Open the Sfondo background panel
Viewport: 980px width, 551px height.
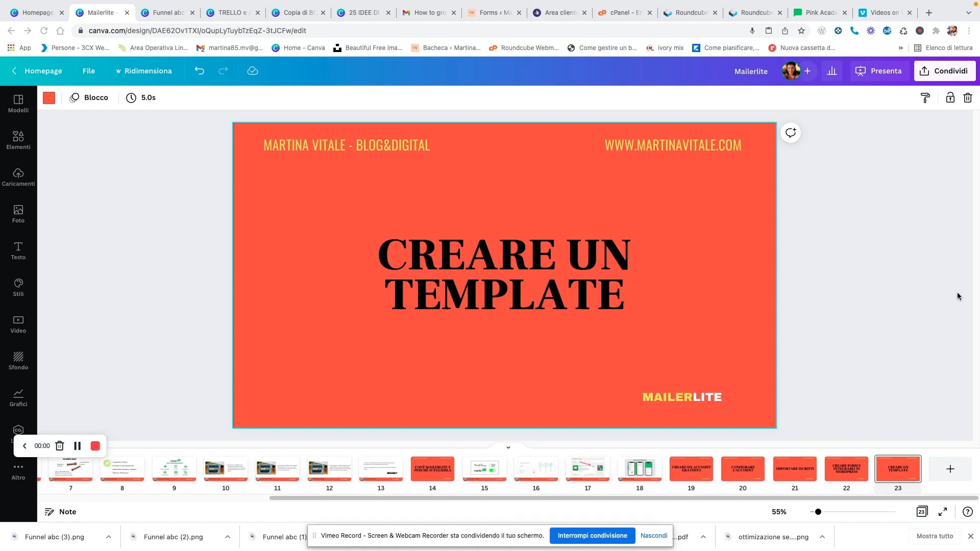point(18,361)
